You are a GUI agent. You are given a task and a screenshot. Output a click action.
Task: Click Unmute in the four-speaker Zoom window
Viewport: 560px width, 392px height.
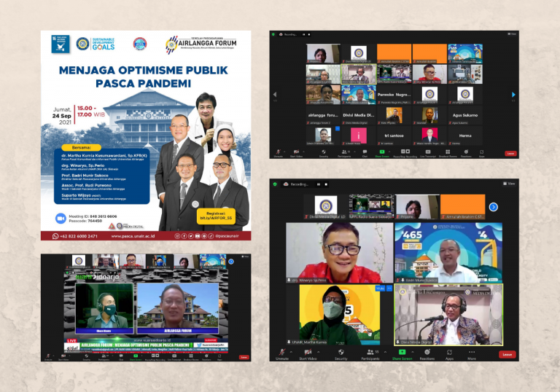[281, 354]
